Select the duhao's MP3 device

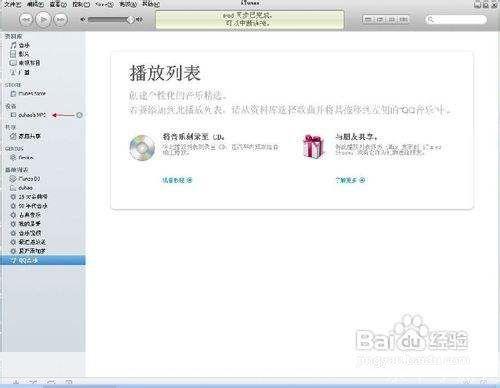(x=28, y=115)
